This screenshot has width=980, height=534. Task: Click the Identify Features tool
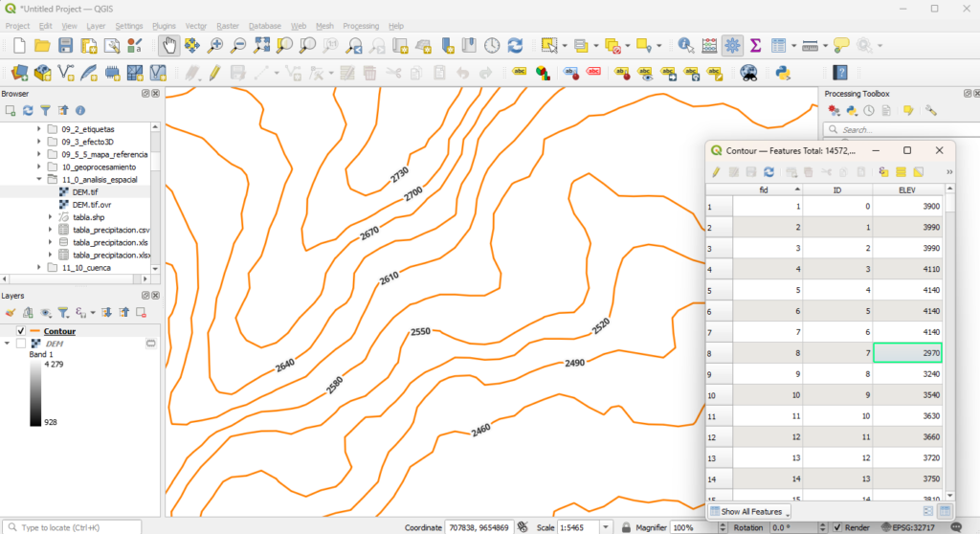click(685, 45)
